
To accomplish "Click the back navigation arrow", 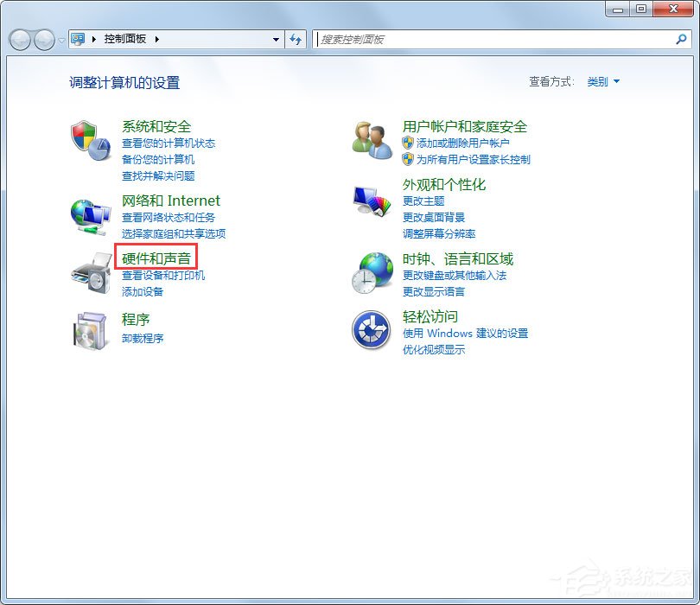I will [19, 39].
